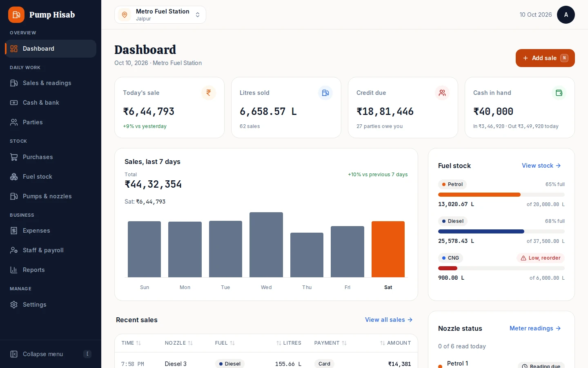
Task: Click the Reports bar chart icon
Action: tap(14, 270)
